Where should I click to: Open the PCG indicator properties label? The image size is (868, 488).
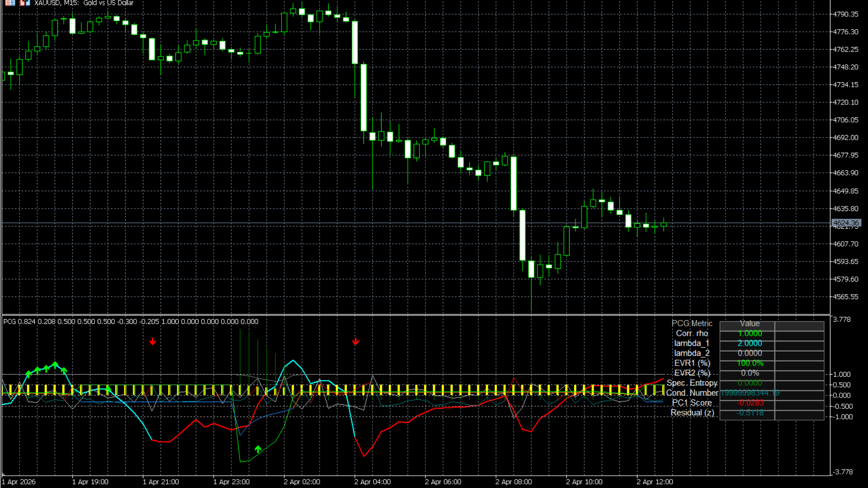(9, 321)
